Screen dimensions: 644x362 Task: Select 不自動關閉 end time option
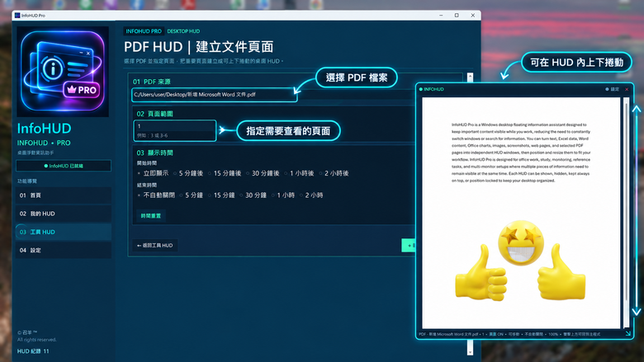(x=156, y=195)
